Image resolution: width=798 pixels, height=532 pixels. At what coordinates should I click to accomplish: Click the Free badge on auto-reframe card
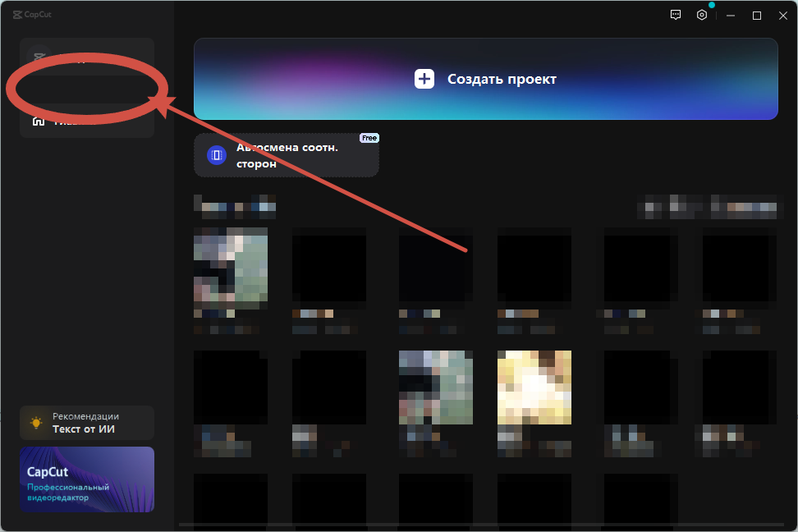pos(369,138)
